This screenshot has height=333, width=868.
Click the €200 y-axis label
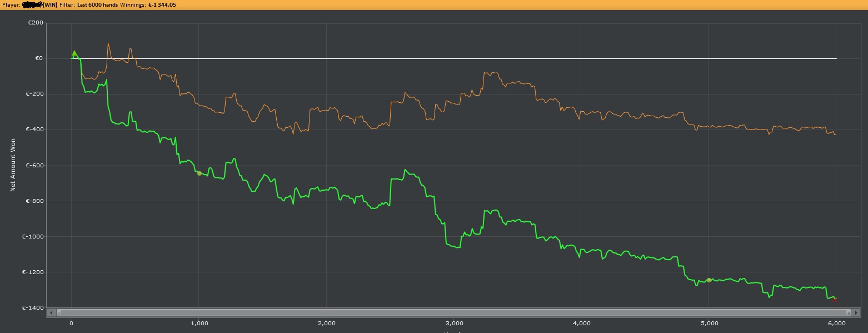(35, 23)
